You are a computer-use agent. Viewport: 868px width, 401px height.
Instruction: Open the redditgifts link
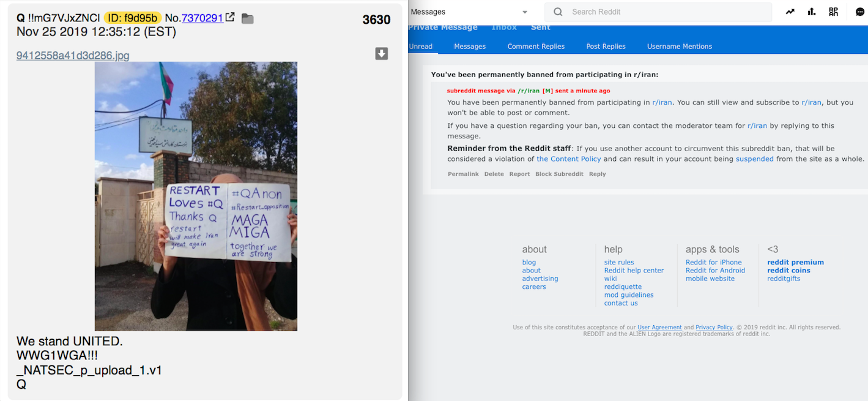(x=784, y=279)
